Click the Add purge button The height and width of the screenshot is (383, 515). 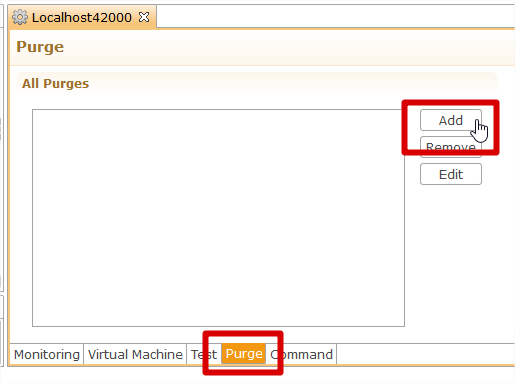451,120
